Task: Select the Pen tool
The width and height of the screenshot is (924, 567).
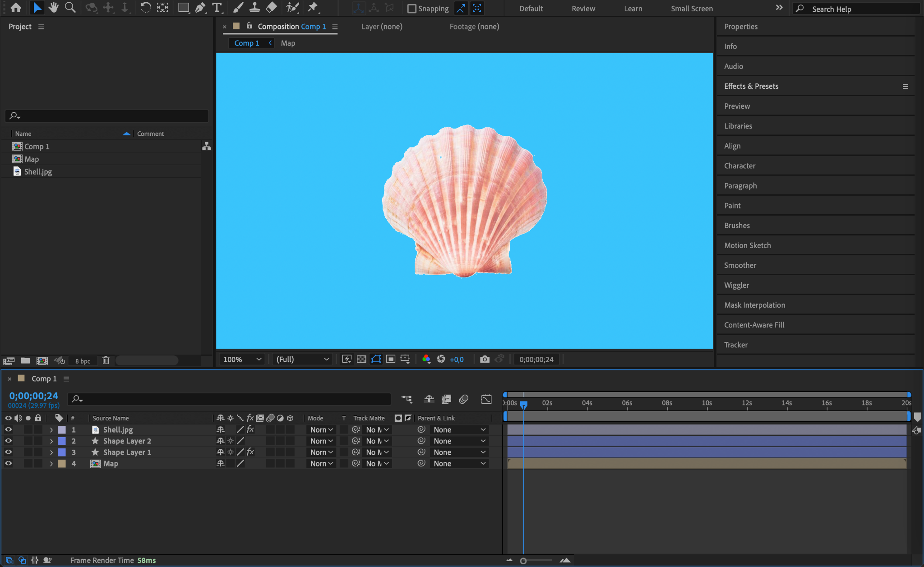Action: click(x=200, y=8)
